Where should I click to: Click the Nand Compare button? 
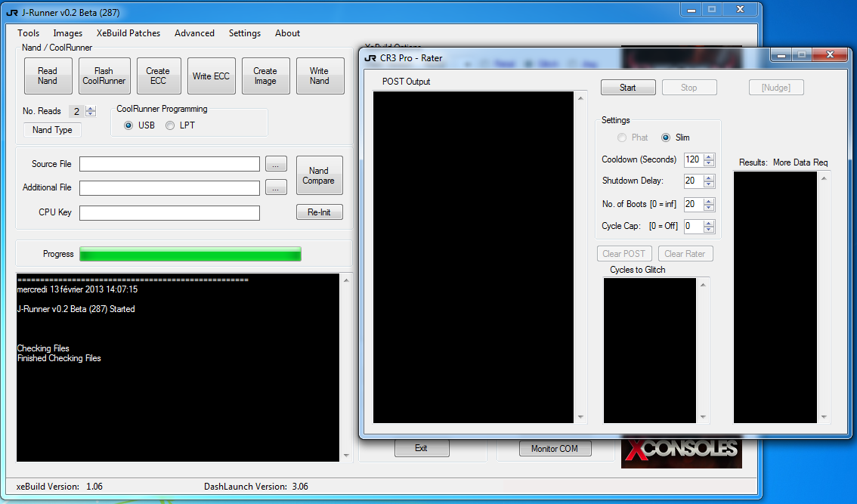[x=319, y=175]
